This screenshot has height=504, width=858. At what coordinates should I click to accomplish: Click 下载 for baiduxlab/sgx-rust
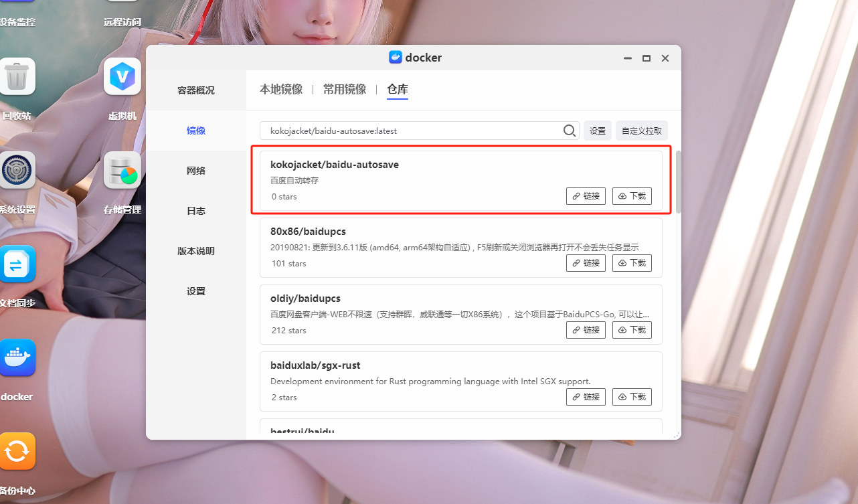pos(632,397)
